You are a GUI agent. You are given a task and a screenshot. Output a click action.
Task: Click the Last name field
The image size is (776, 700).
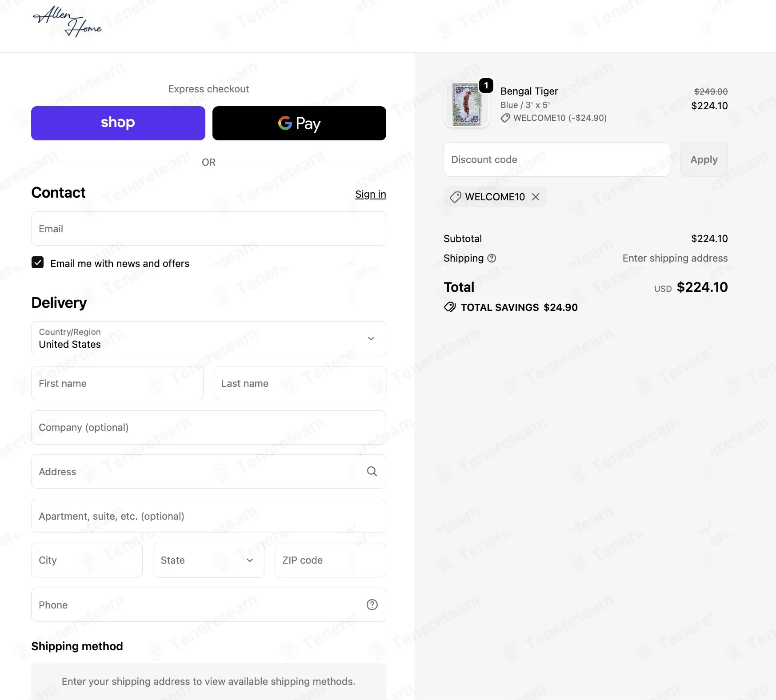tap(300, 383)
